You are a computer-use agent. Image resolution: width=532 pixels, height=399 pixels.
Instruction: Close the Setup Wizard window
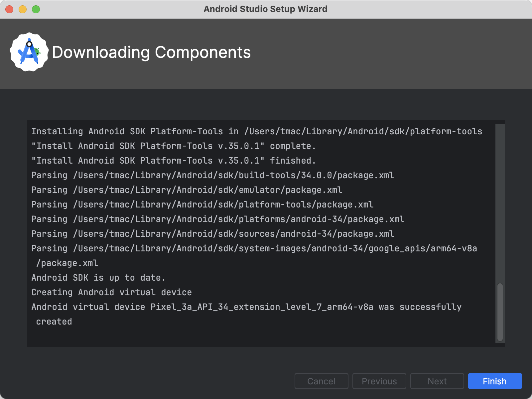pyautogui.click(x=9, y=9)
